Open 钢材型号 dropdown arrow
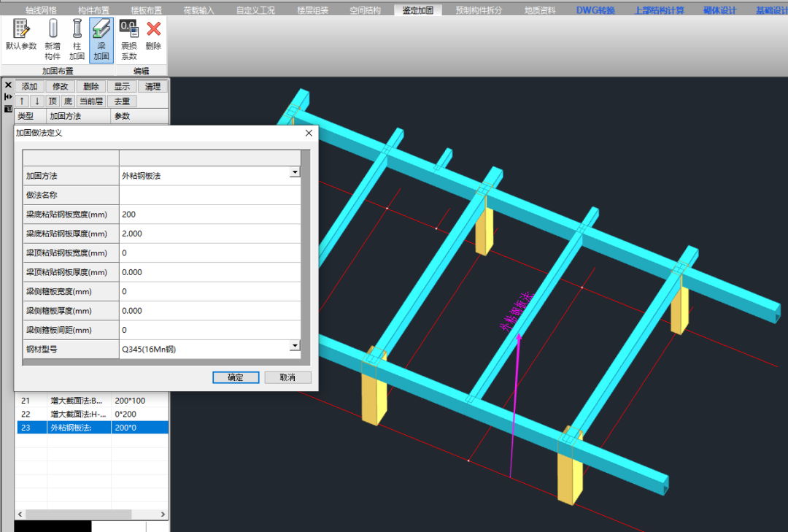 tap(295, 345)
